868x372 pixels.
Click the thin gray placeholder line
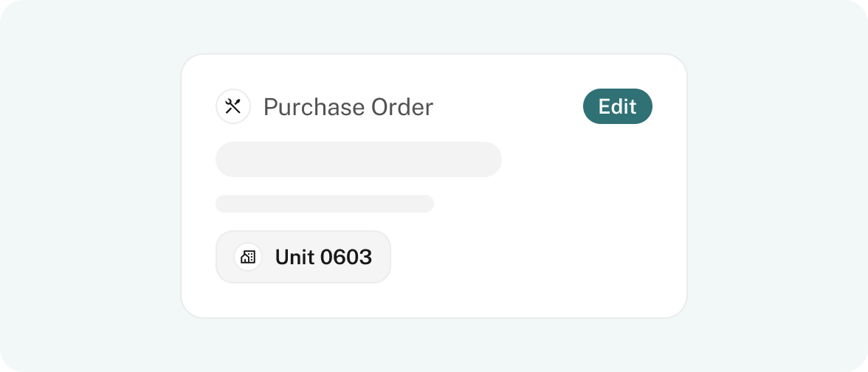(325, 204)
